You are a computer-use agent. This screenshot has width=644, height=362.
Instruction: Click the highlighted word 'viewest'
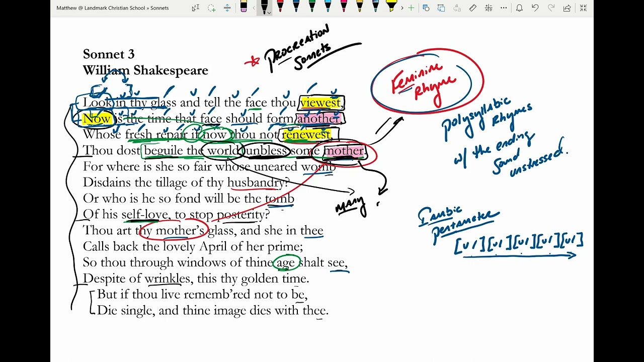pos(320,103)
